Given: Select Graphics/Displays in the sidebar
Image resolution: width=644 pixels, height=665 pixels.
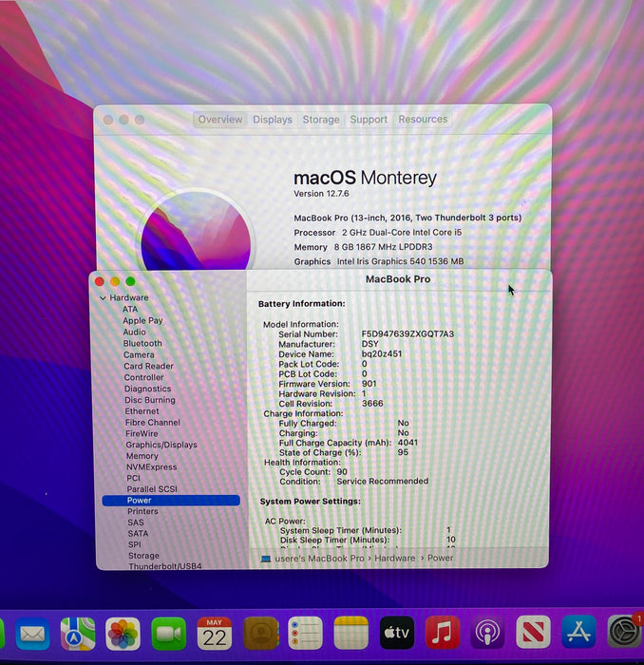Looking at the screenshot, I should tap(161, 445).
